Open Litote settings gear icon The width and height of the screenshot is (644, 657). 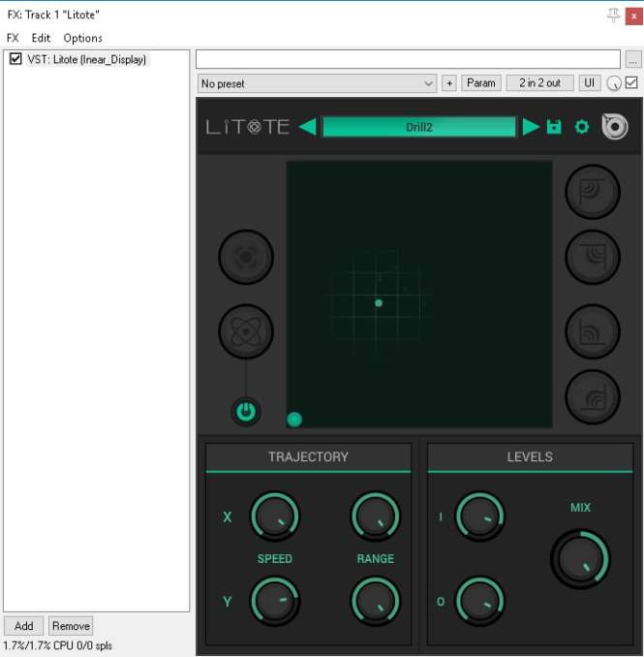point(582,127)
